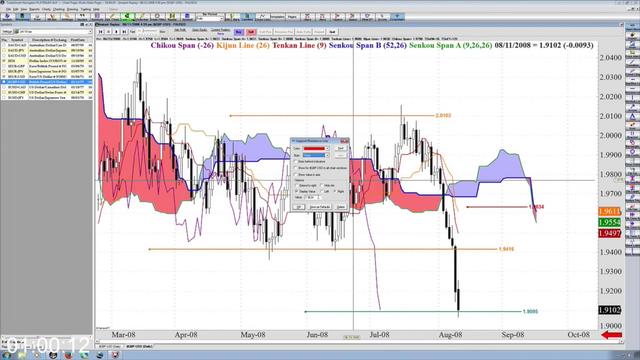This screenshot has height=360, width=640.
Task: Toggle the checkbox on the $DX row
Action: point(4,61)
